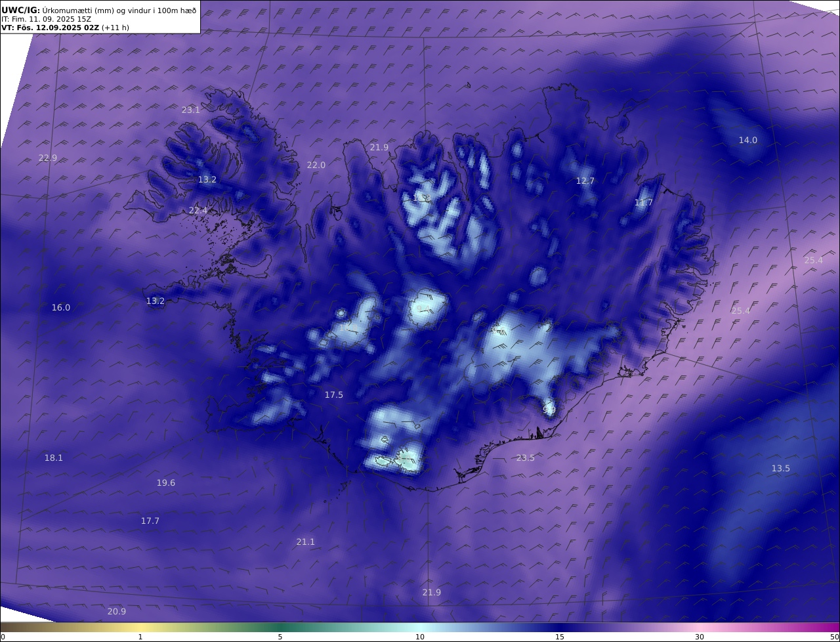Click the colorbar tick label 1
840x642 pixels.
pos(140,637)
